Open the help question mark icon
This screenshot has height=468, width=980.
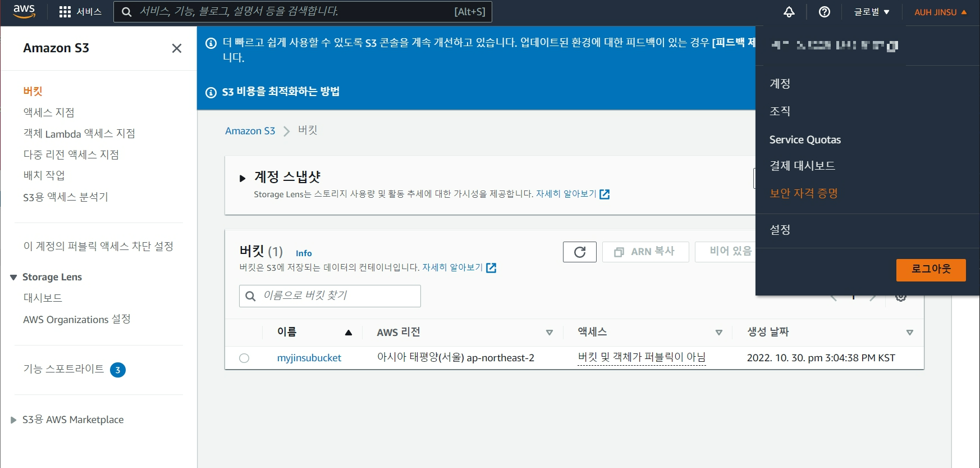click(x=825, y=12)
